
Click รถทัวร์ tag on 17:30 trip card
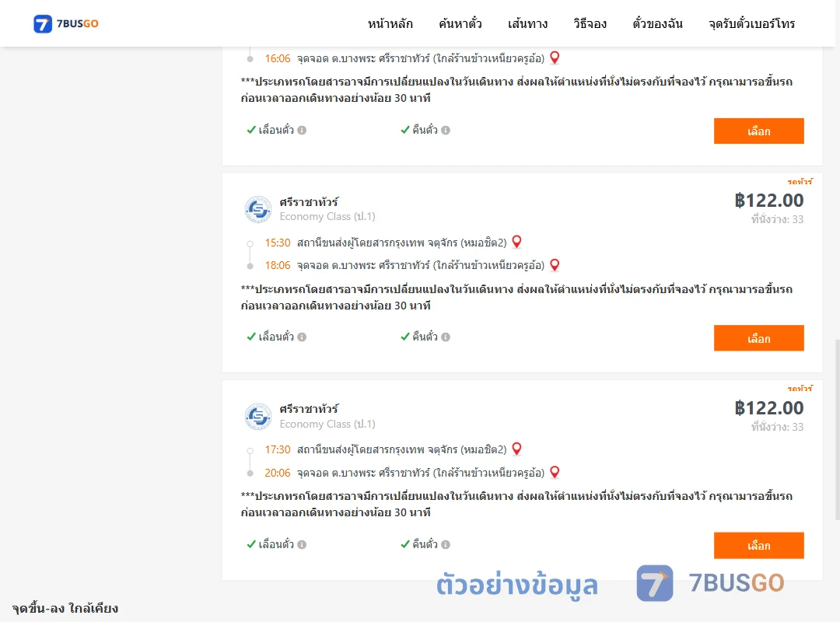point(800,389)
